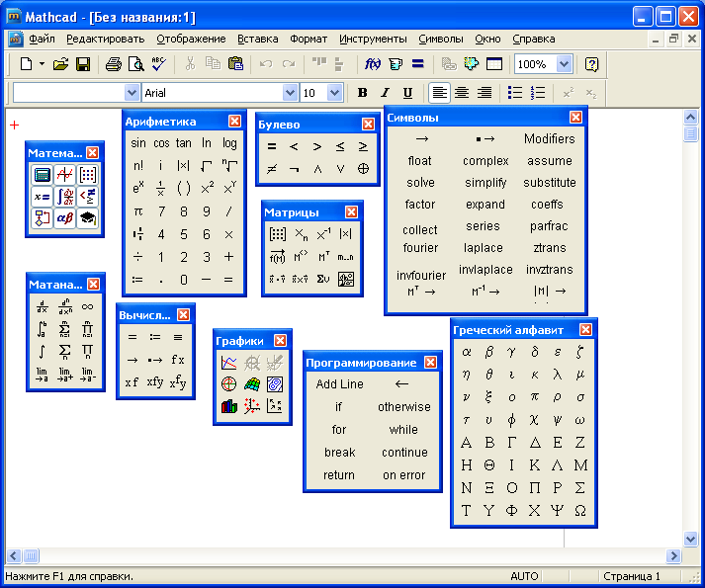Viewport: 705px width, 588px height.
Task: Open the Вставка menu
Action: click(x=258, y=40)
